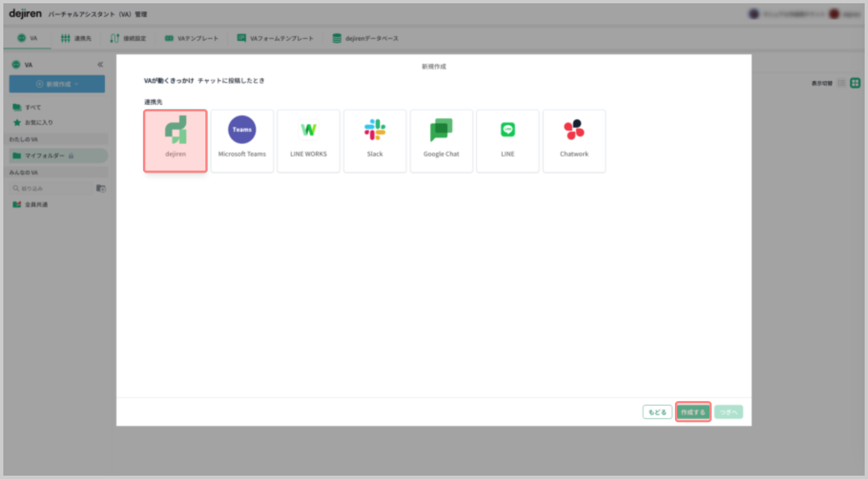Click the 作成する button
The width and height of the screenshot is (868, 479).
693,412
